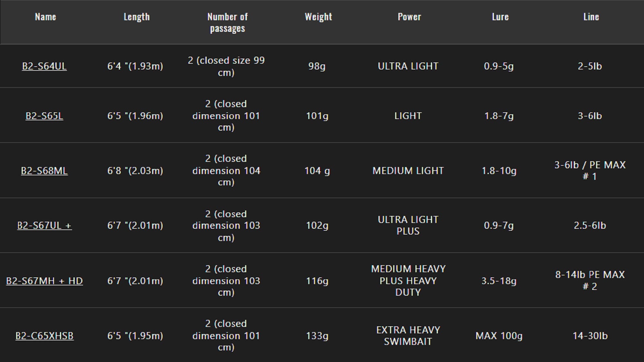644x362 pixels.
Task: Click the 6'8" (2.03m) length cell
Action: pos(135,171)
